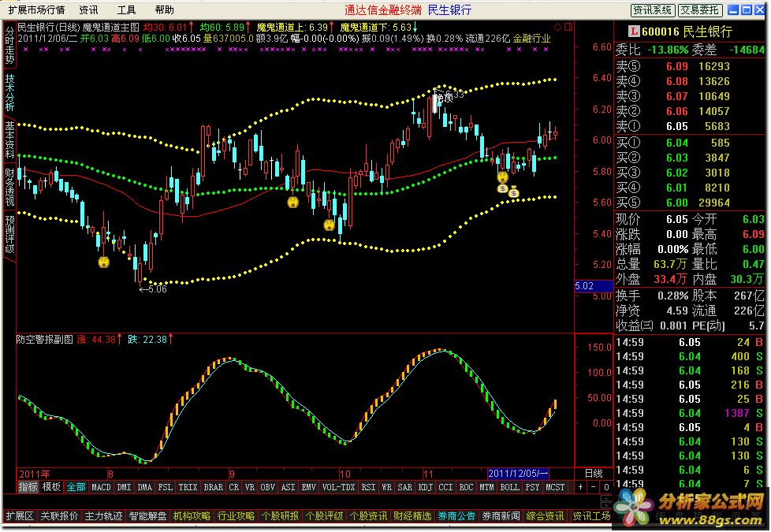
Task: Select the KDJ indicator
Action: 426,487
